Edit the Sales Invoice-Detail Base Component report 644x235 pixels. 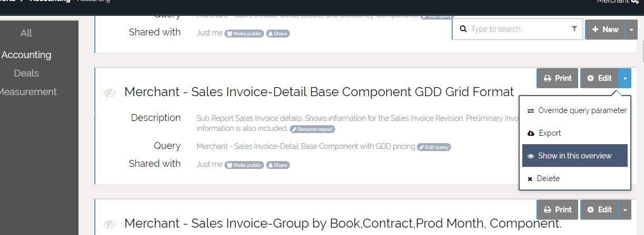[x=599, y=78]
